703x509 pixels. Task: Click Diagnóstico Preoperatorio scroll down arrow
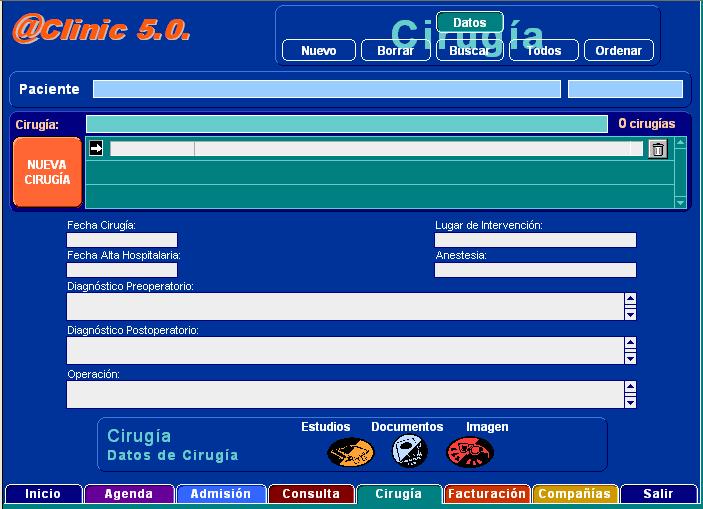coord(630,315)
